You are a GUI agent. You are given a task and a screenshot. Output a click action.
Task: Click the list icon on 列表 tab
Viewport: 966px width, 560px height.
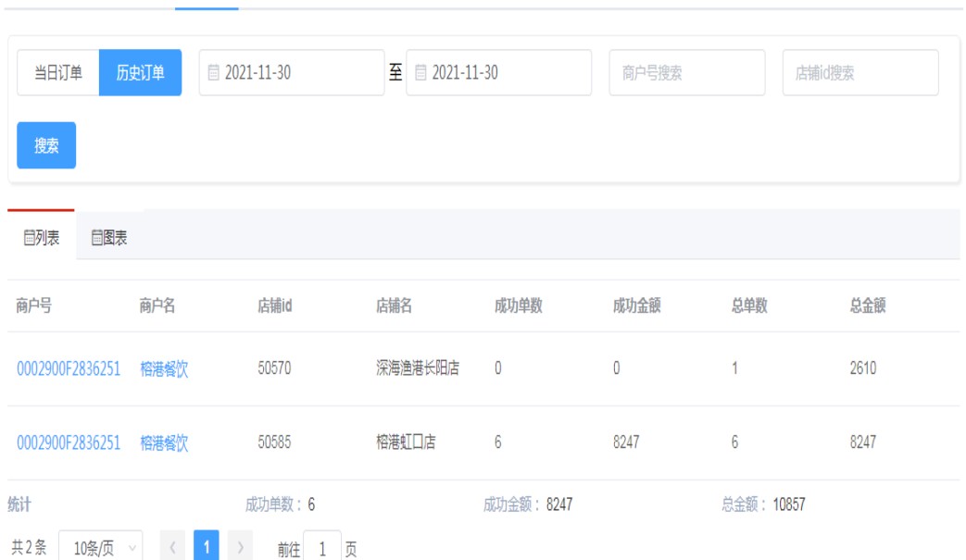point(29,238)
